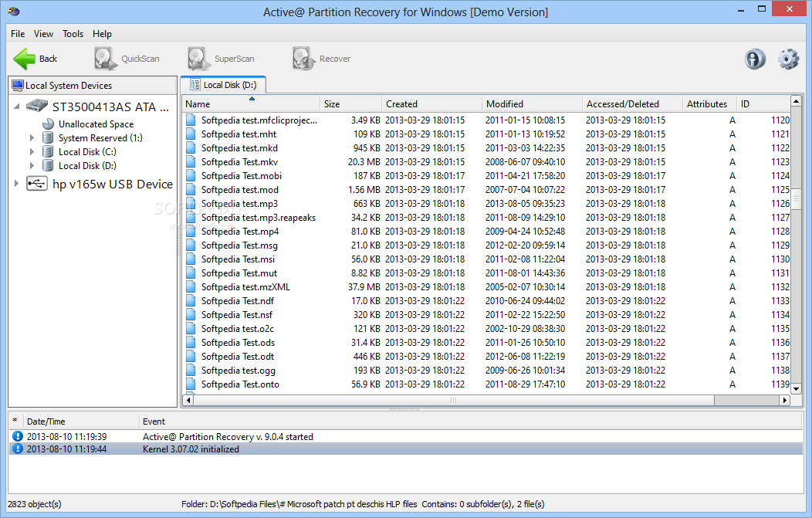Click the file list scroll down arrow
The height and width of the screenshot is (518, 812).
pyautogui.click(x=796, y=389)
